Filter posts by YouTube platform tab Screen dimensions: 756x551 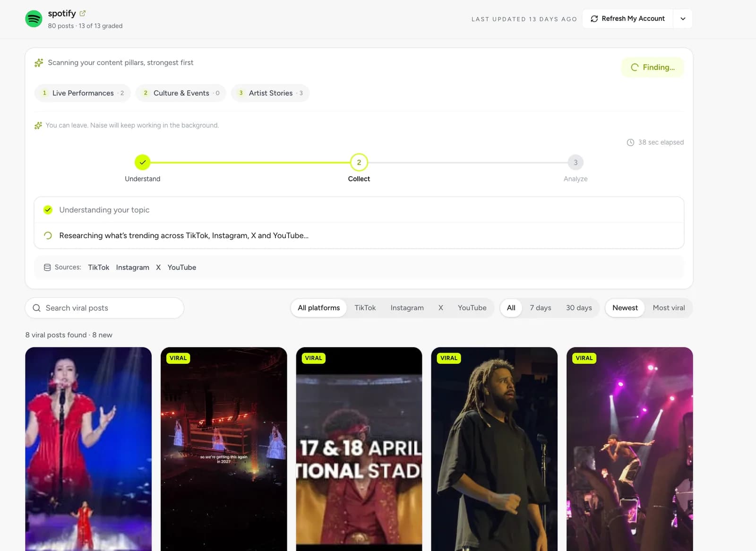(472, 308)
